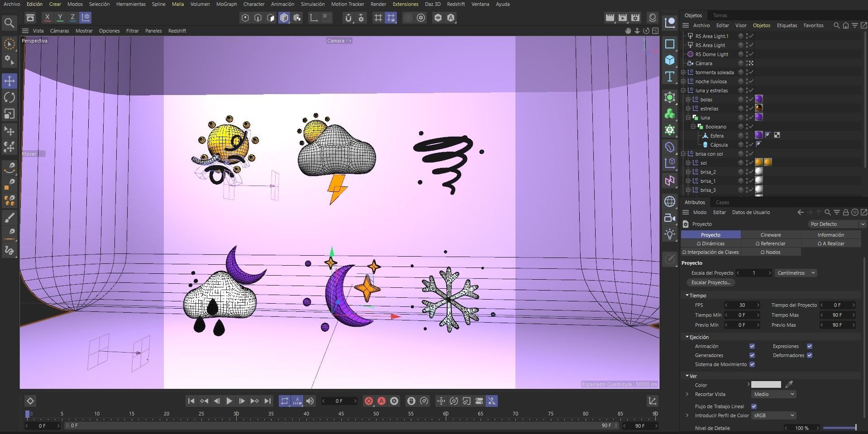Activate the Rotate tool
The height and width of the screenshot is (434, 868).
point(10,97)
